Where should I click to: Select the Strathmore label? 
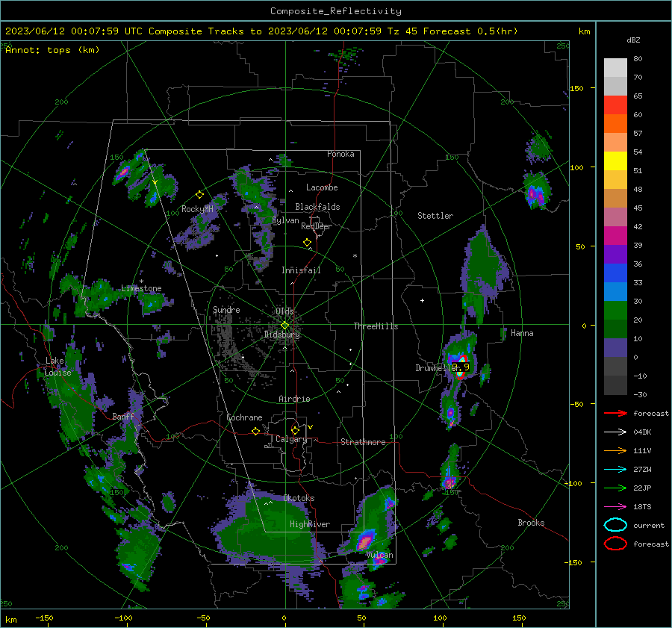(x=363, y=442)
